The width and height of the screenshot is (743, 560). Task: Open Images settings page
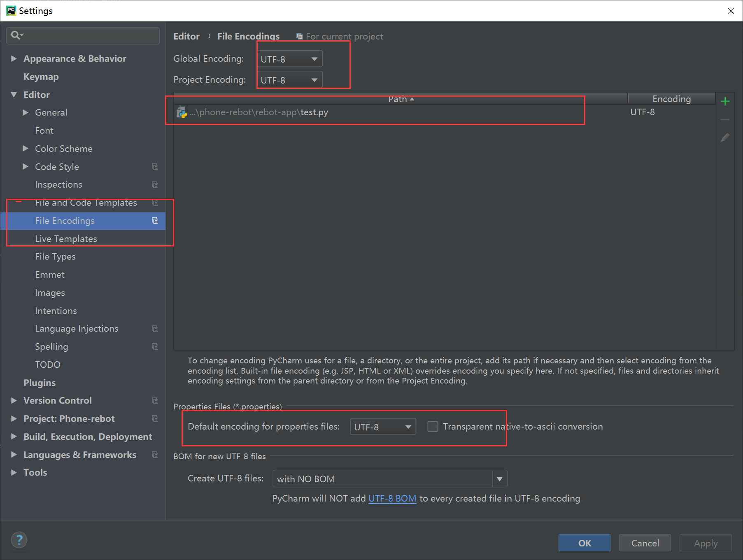coord(50,293)
